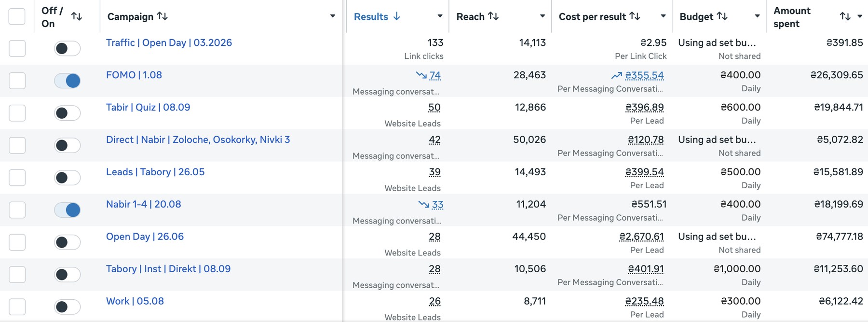Check the Direct | Nabir campaign checkbox
868x322 pixels.
(17, 145)
